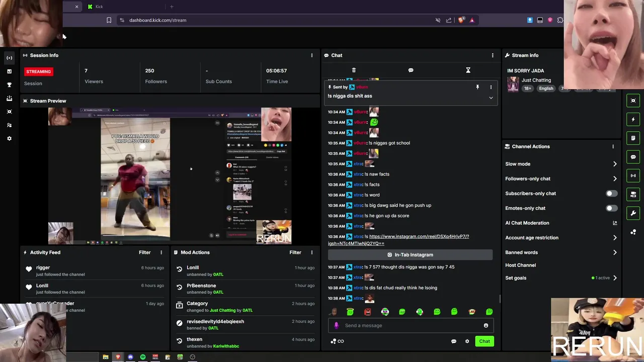Open Brave Shields icon in address bar
The width and height of the screenshot is (644, 362).
(461, 20)
